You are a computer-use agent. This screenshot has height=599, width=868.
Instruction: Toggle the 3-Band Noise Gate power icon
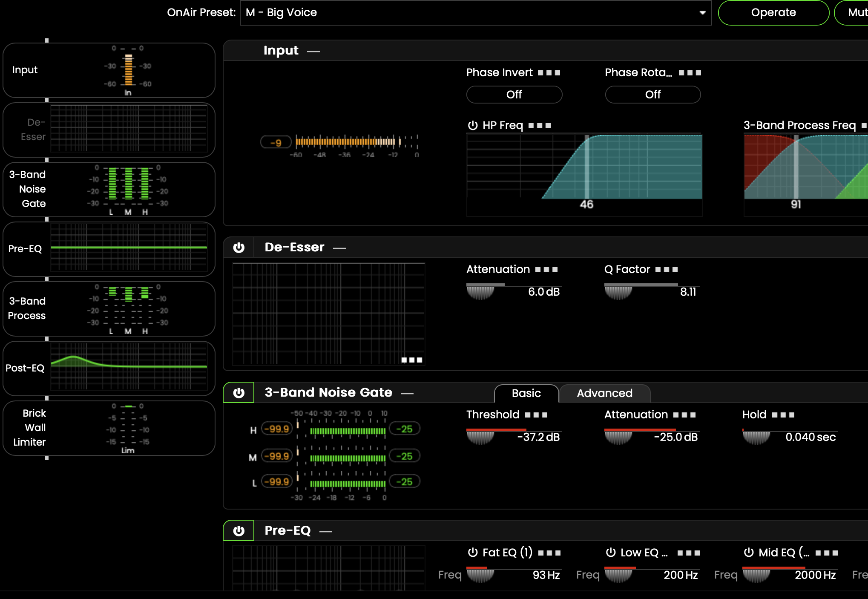tap(239, 393)
